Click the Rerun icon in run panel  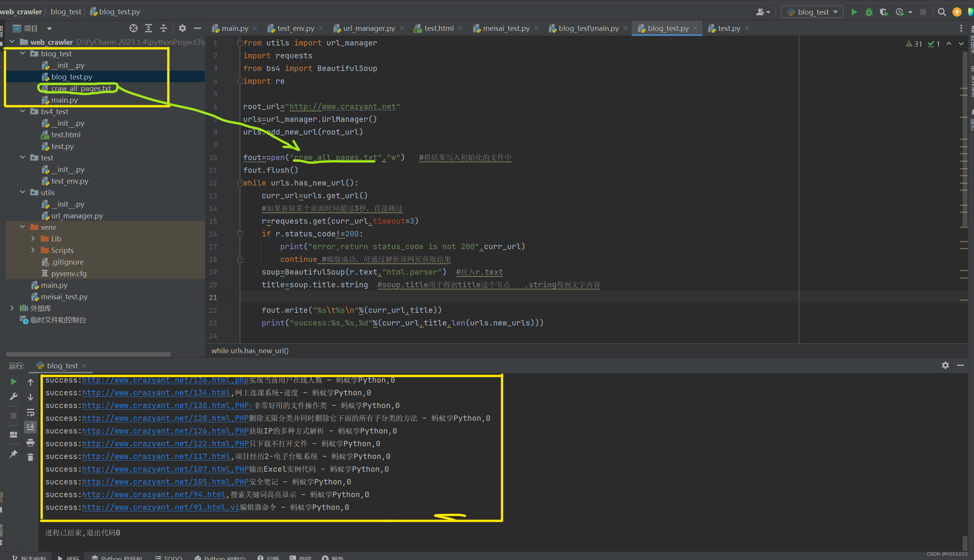14,381
